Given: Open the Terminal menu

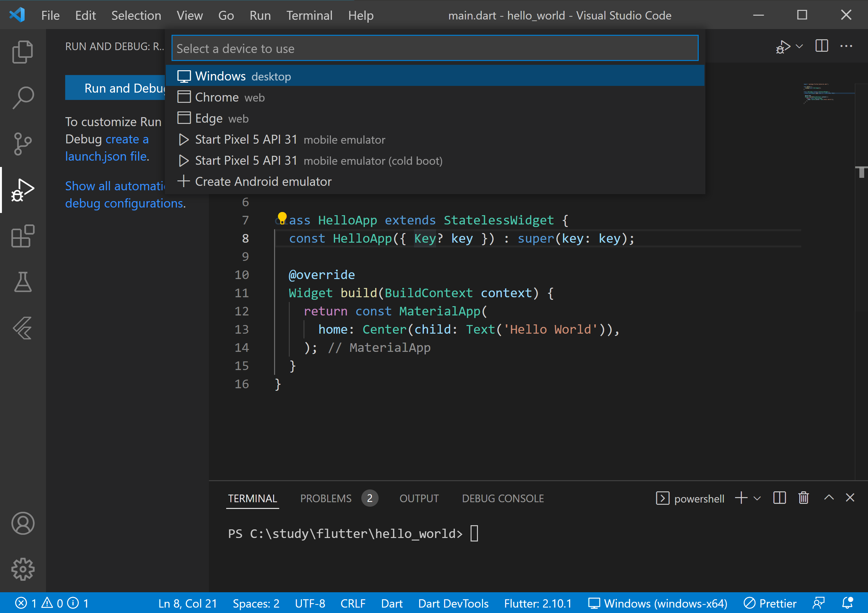Looking at the screenshot, I should click(x=309, y=16).
